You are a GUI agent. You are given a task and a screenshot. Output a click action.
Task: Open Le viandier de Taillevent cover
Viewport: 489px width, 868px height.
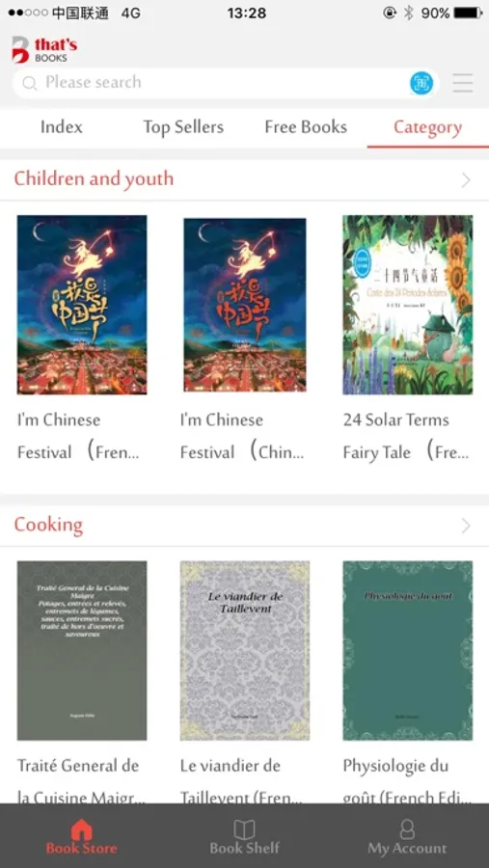(x=245, y=650)
